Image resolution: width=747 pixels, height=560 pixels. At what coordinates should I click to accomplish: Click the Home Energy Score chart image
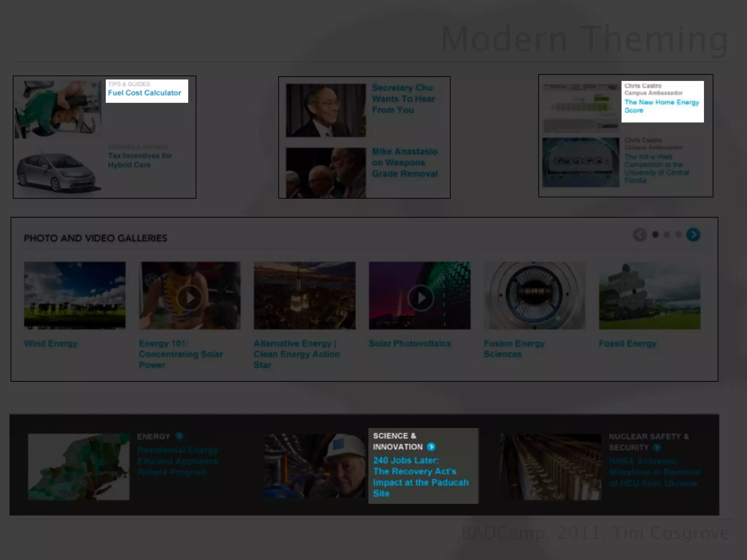tap(581, 108)
